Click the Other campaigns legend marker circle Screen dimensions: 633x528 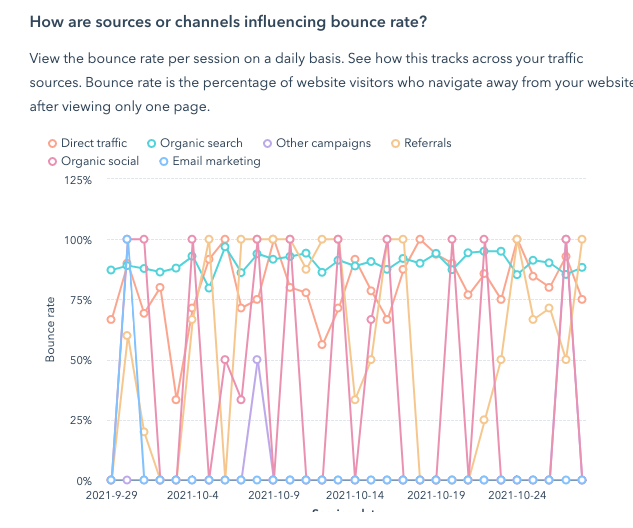[266, 144]
